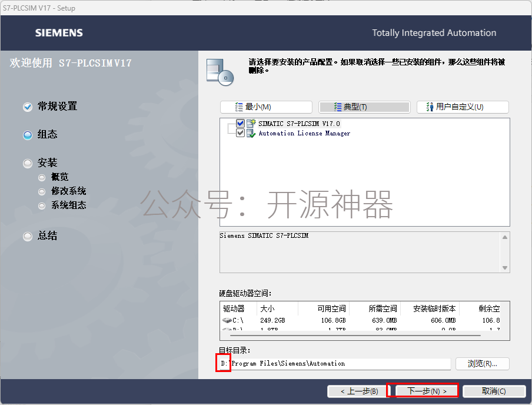Choose the 用户自定义(U) custom configuration
532x405 pixels.
(x=463, y=107)
